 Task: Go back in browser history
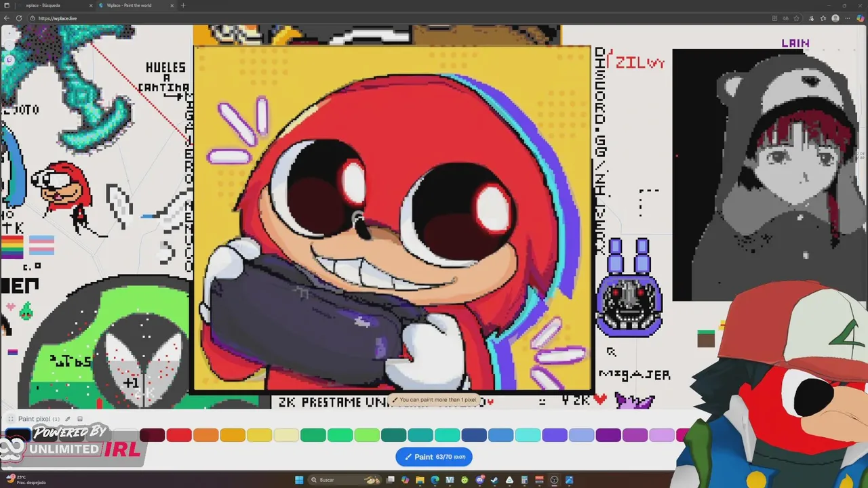[x=7, y=18]
